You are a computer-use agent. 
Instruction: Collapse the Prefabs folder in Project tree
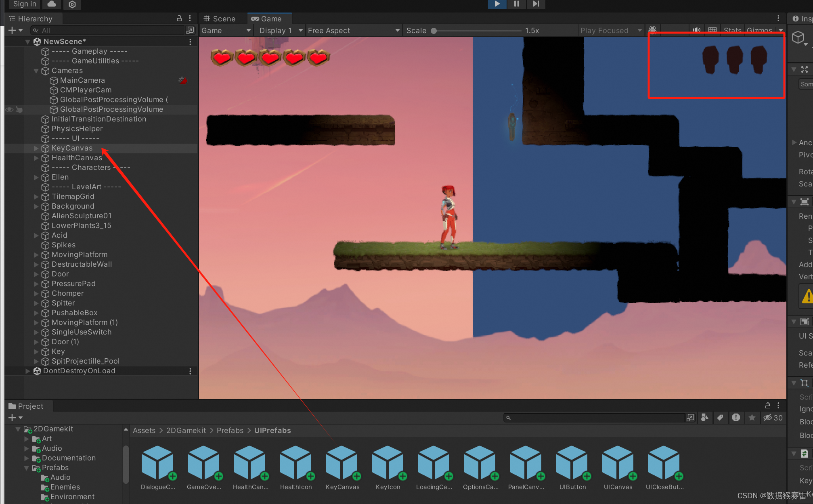(27, 468)
